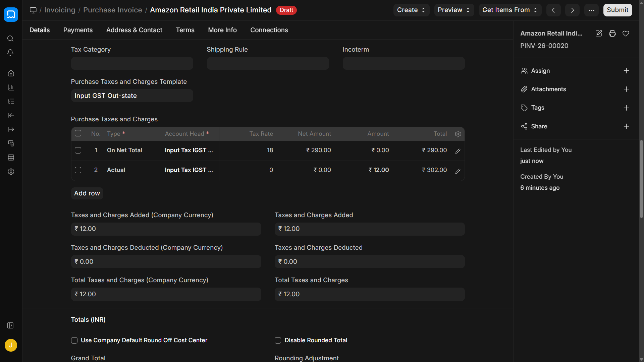The height and width of the screenshot is (362, 644).
Task: Open the notifications bell
Action: 10,53
